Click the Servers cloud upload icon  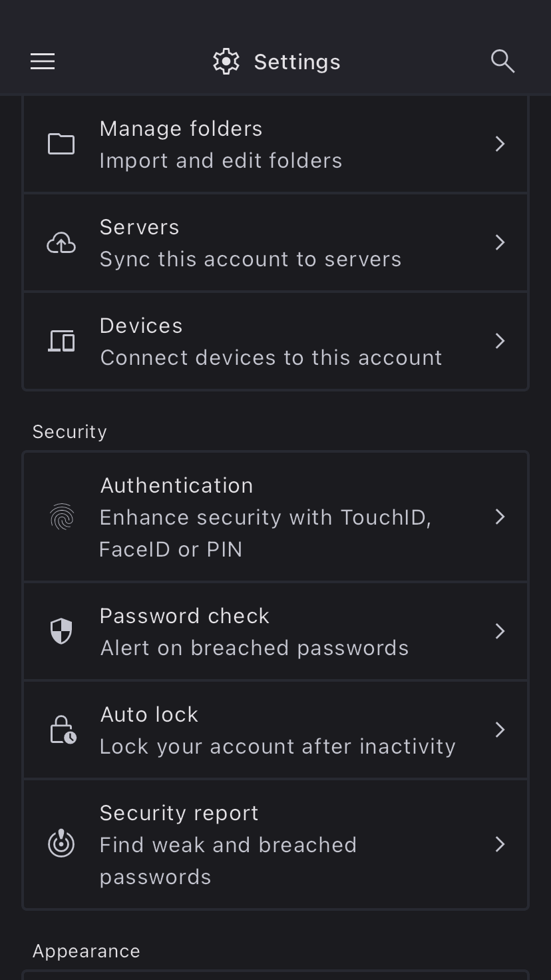(61, 243)
